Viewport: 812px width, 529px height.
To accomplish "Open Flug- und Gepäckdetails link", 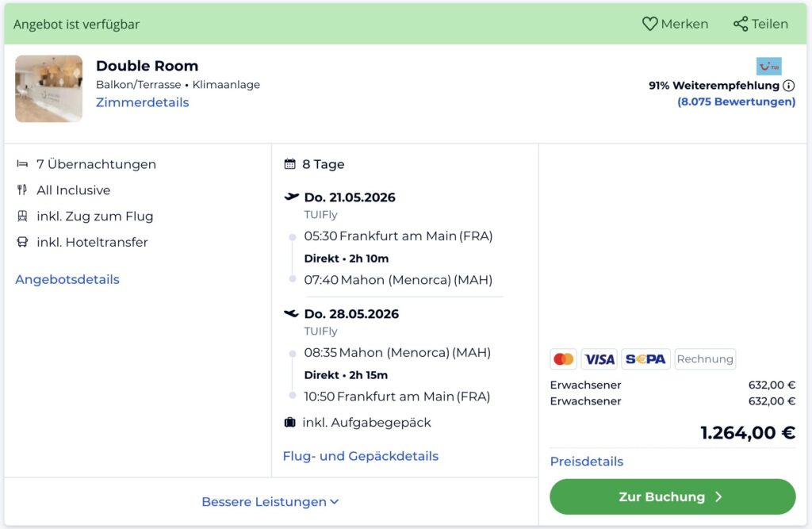I will click(x=361, y=456).
